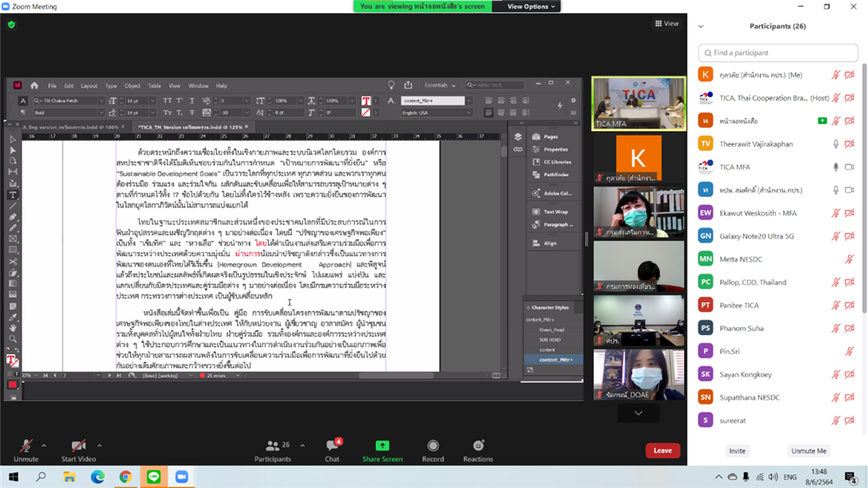868x488 pixels.
Task: Click Find a participant search field
Action: 778,53
